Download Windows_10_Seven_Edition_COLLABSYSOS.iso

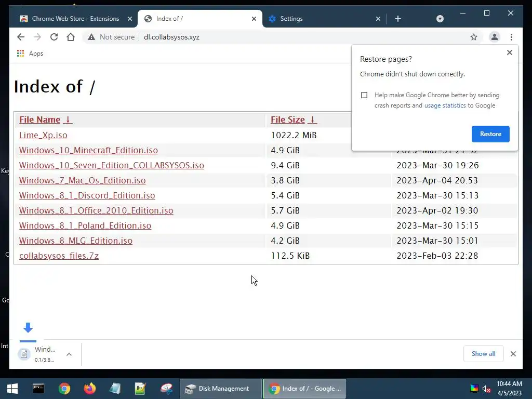[x=112, y=165]
